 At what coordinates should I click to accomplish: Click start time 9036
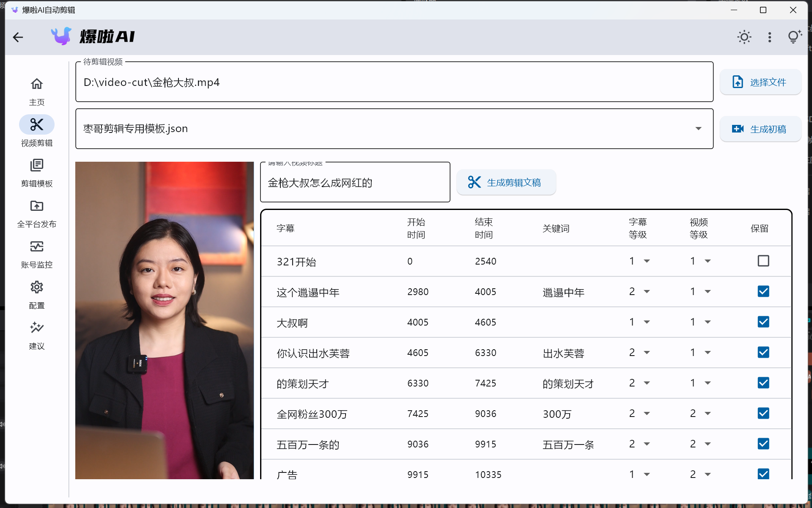(x=418, y=444)
